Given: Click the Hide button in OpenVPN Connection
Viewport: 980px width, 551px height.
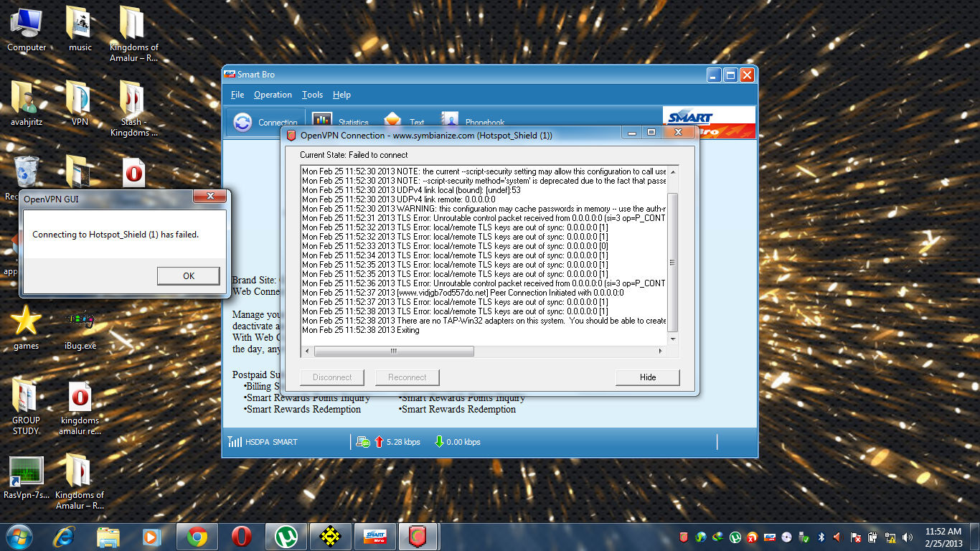Looking at the screenshot, I should [647, 377].
